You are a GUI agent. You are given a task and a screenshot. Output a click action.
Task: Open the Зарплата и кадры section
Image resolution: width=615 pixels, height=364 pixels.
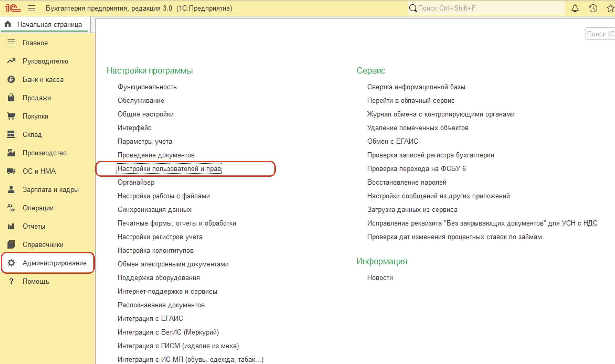[x=50, y=189]
